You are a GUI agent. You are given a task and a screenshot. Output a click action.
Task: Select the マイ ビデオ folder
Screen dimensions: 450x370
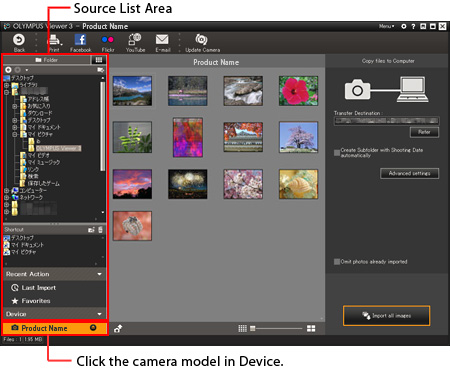click(39, 155)
